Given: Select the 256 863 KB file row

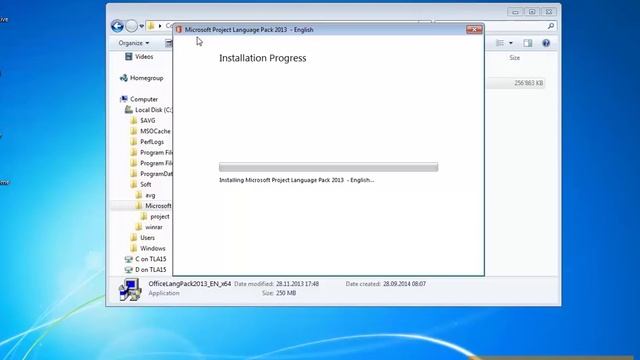Looking at the screenshot, I should coord(516,83).
